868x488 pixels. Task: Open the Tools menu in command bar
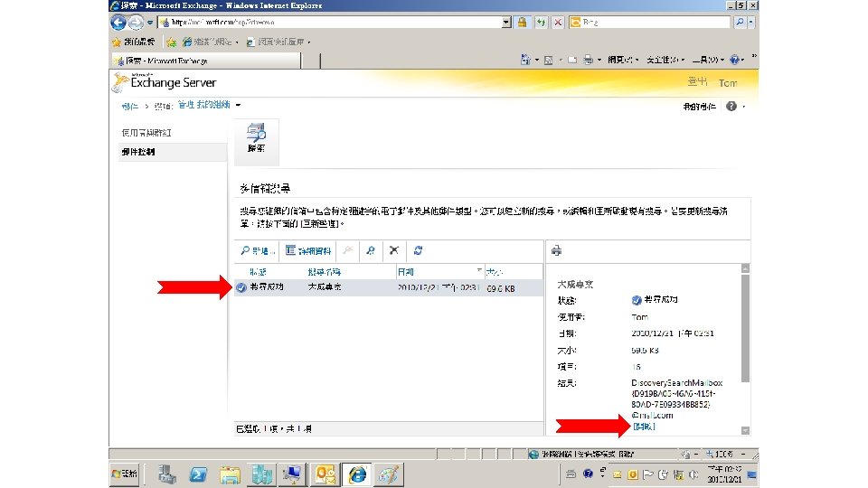pyautogui.click(x=708, y=60)
